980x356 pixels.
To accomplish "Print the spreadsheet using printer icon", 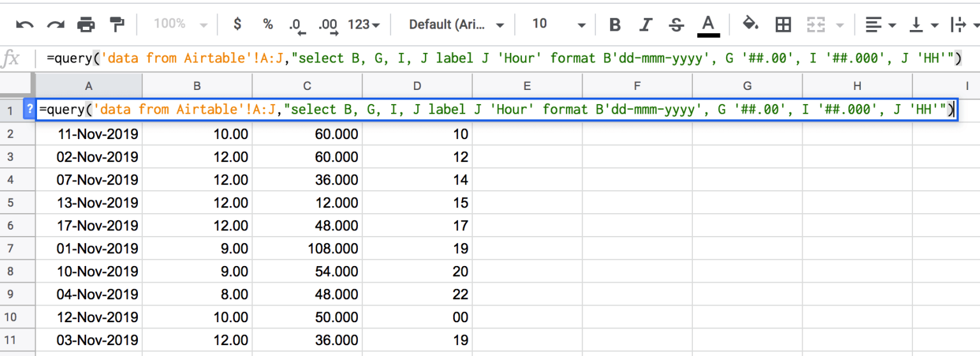I will pos(86,25).
